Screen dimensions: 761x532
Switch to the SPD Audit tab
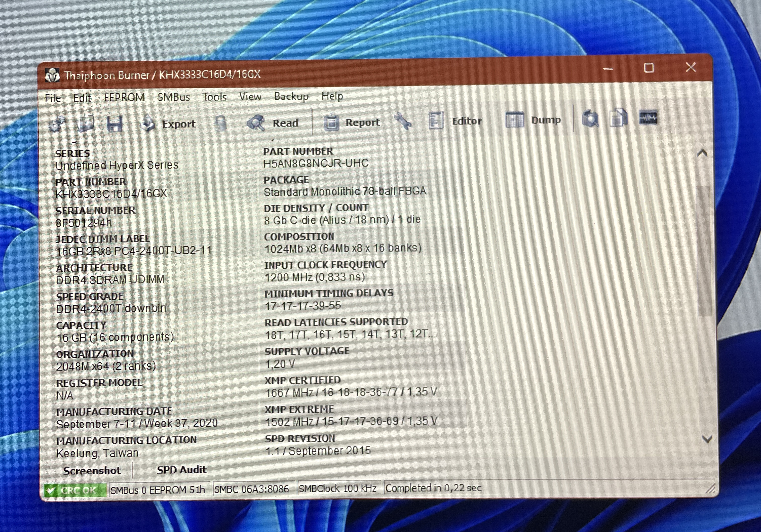[182, 470]
